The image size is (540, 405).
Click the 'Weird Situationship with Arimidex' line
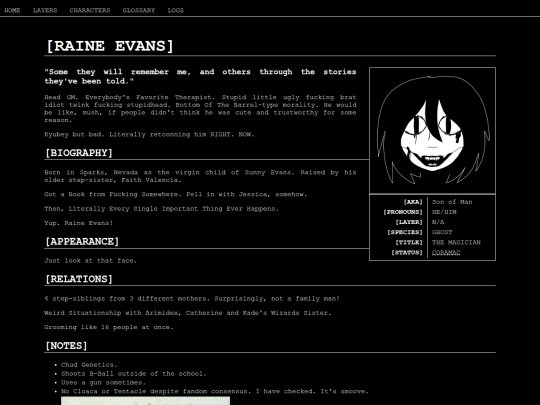click(x=188, y=313)
